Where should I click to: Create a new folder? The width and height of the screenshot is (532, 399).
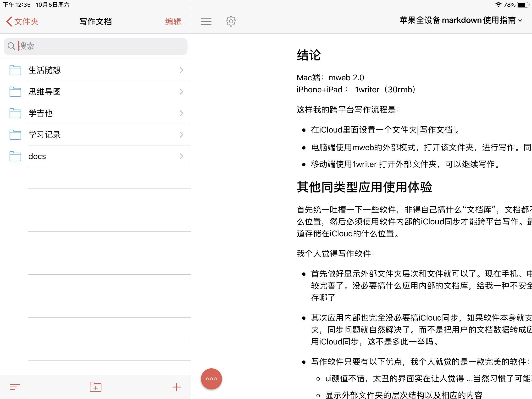click(x=95, y=387)
